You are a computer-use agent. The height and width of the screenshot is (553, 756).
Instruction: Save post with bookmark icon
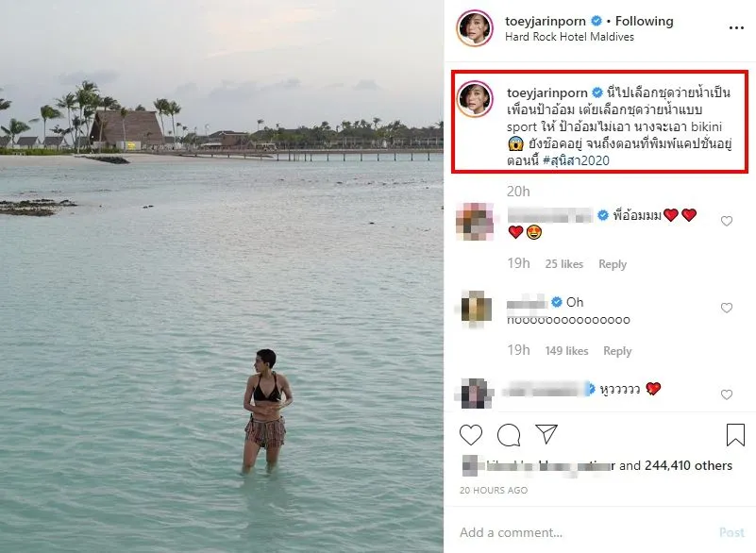pos(735,435)
